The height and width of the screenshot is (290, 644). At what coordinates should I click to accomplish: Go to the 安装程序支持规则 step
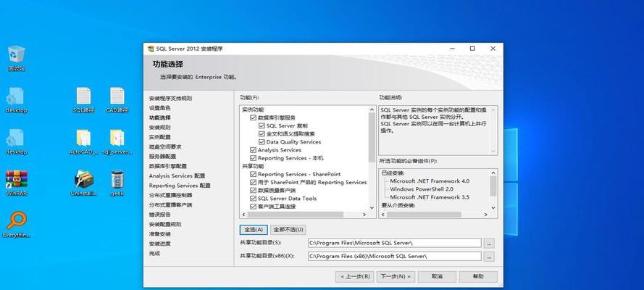pos(170,99)
